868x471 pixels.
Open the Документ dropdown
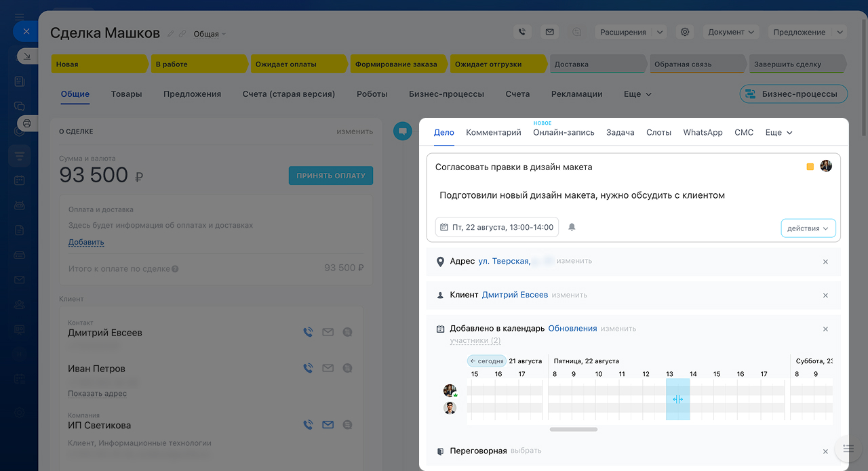[x=730, y=32]
